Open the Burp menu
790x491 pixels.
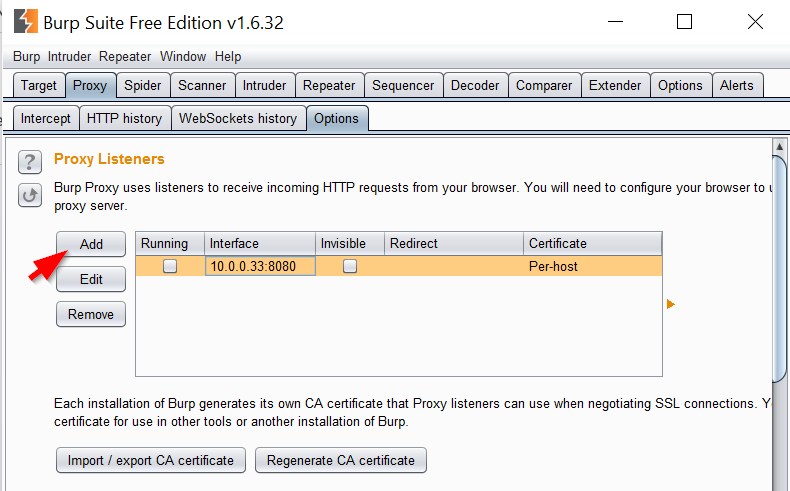[26, 56]
